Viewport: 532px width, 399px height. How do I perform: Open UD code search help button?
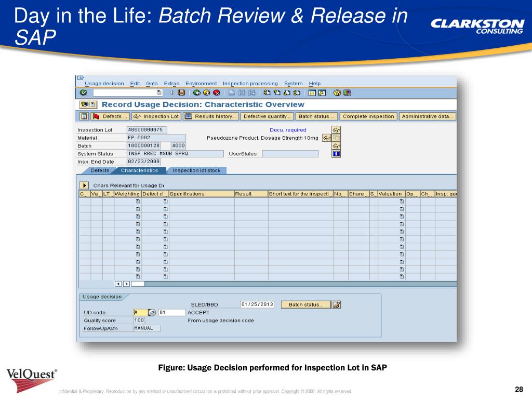[x=152, y=312]
